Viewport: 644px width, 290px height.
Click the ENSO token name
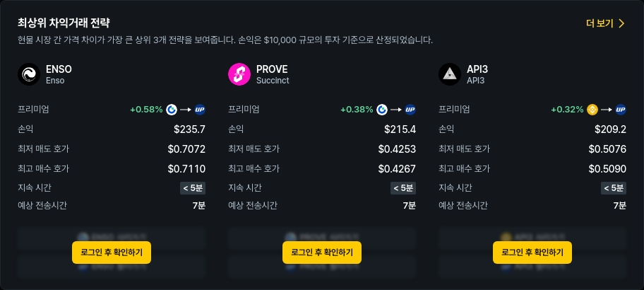[x=59, y=69]
